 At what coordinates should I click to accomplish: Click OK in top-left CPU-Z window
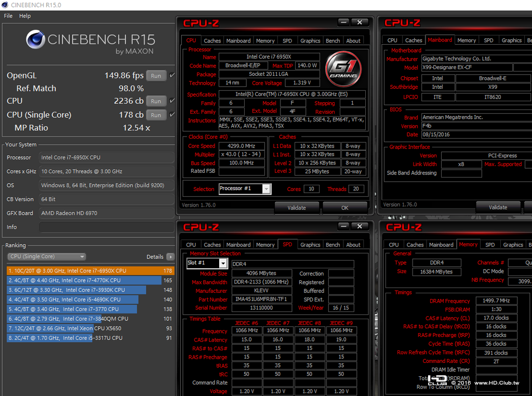pyautogui.click(x=345, y=208)
